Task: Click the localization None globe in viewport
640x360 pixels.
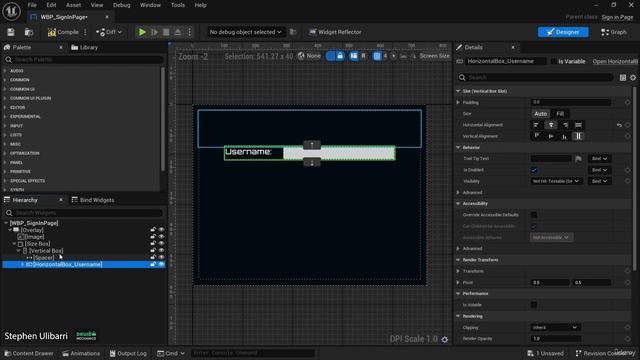Action: coord(309,56)
